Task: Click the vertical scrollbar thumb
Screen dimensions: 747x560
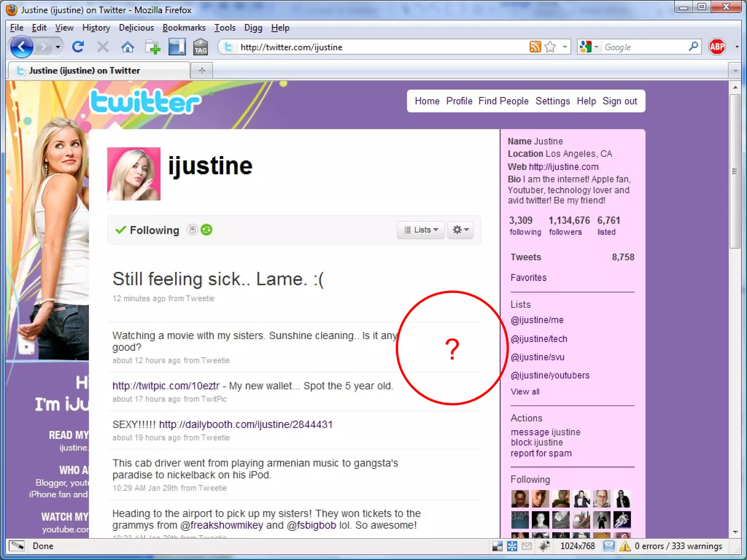Action: click(735, 171)
